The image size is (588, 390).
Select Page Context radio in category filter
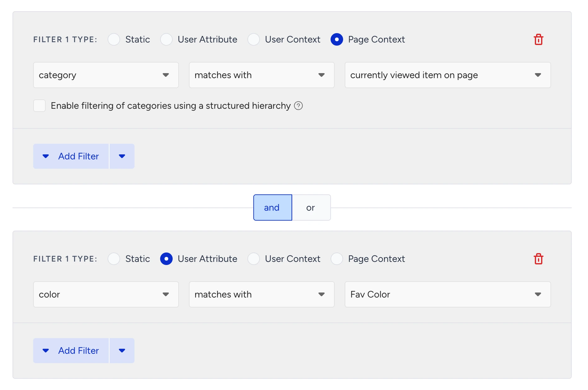337,40
